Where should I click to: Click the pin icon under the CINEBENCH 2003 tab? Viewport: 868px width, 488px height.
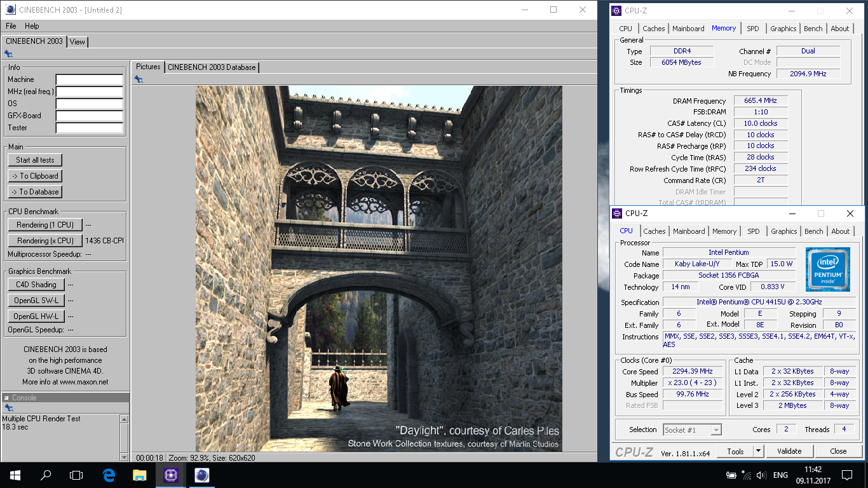pos(8,54)
